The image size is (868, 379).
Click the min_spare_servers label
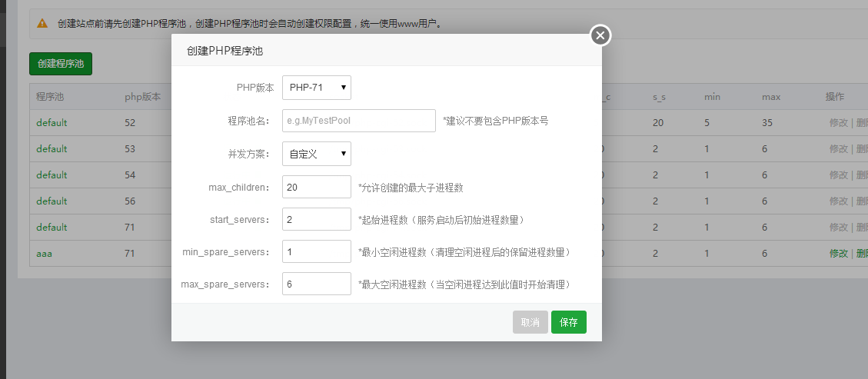coord(226,252)
